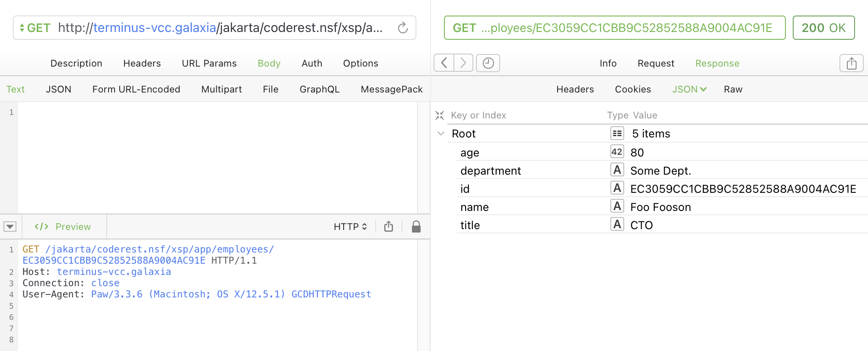Click the age number type icon

617,152
